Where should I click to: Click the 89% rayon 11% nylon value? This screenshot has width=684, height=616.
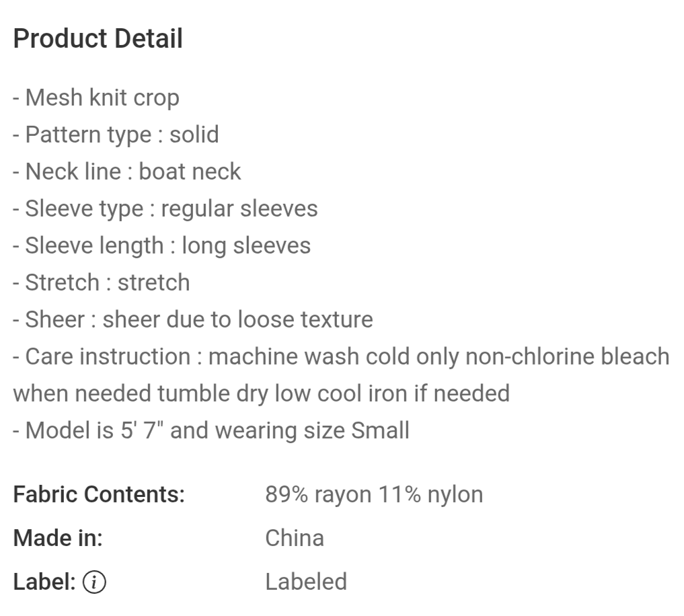[x=374, y=495]
